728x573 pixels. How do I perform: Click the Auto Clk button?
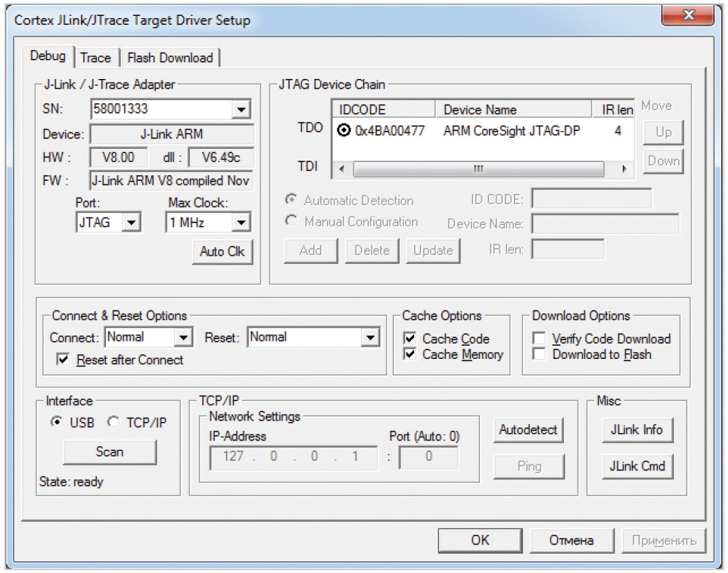[x=222, y=252]
